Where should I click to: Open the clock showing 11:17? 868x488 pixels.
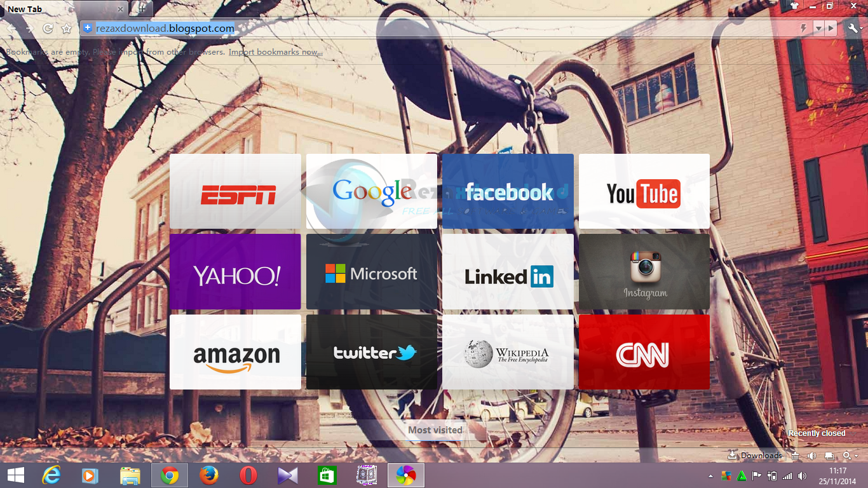pos(837,475)
